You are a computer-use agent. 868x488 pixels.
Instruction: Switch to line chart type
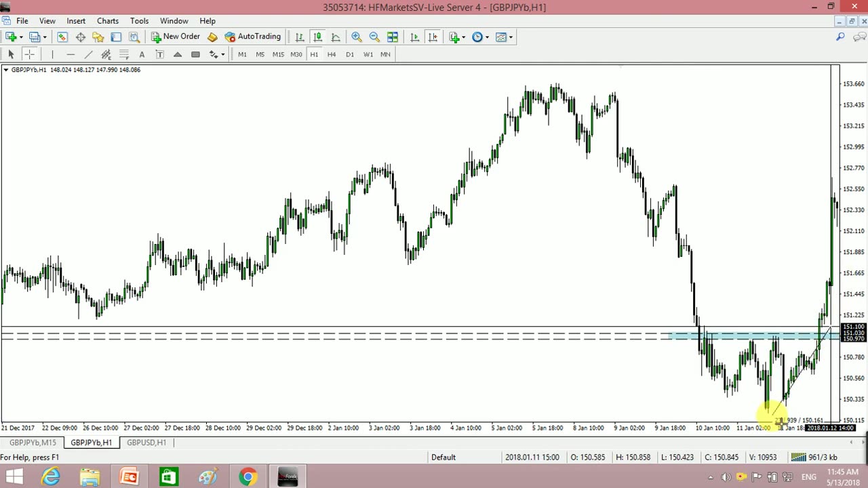336,37
